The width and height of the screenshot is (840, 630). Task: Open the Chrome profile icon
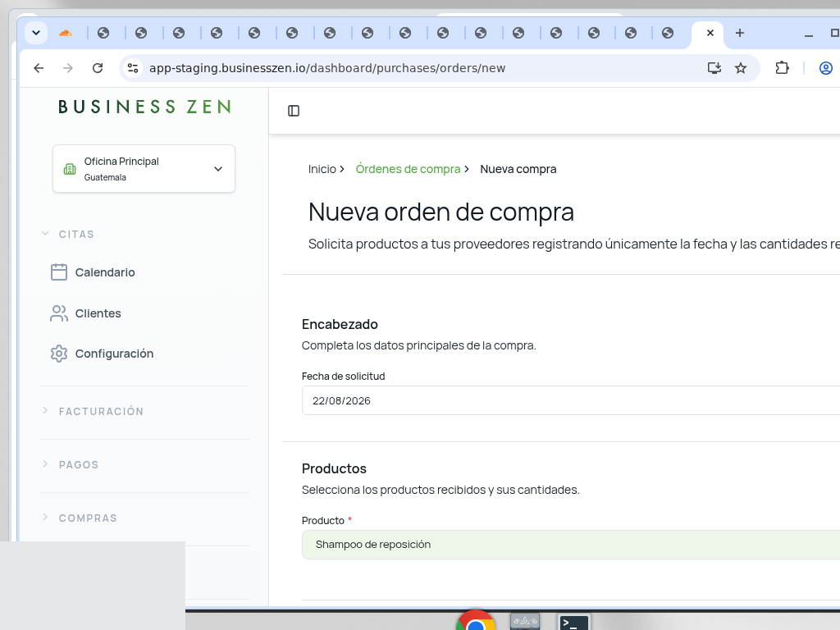[825, 68]
